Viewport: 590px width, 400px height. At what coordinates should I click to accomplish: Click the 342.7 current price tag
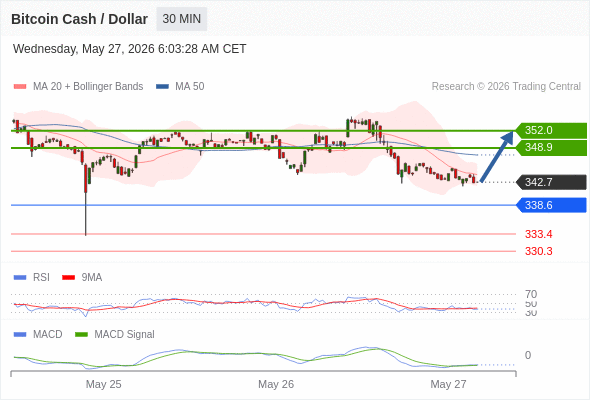pyautogui.click(x=551, y=182)
